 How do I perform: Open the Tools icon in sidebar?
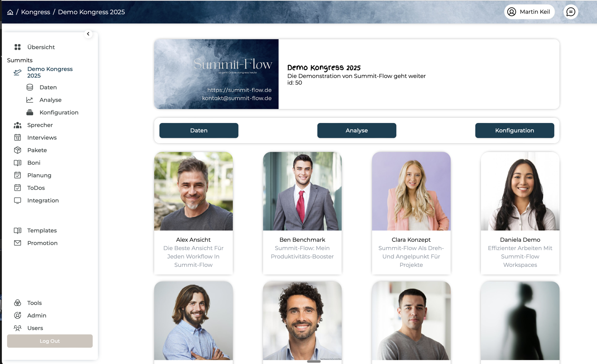pos(17,303)
